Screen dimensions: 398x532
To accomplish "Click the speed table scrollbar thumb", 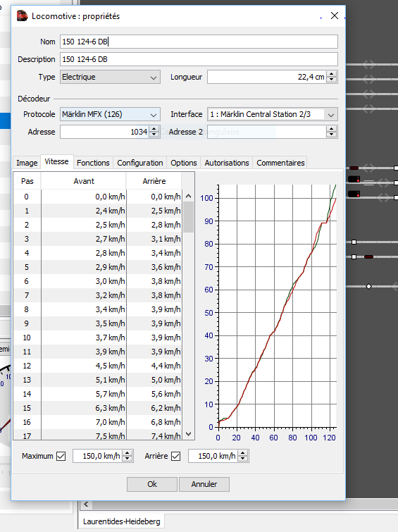I will tap(189, 217).
